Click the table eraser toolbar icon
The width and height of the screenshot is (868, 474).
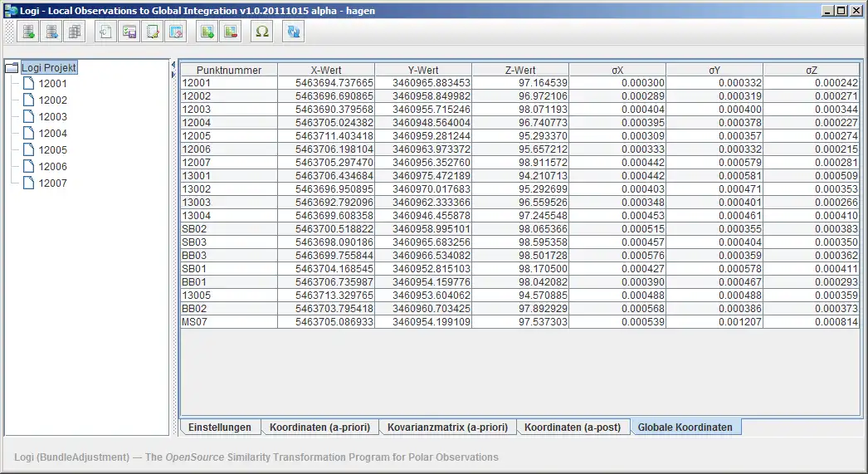pyautogui.click(x=175, y=32)
